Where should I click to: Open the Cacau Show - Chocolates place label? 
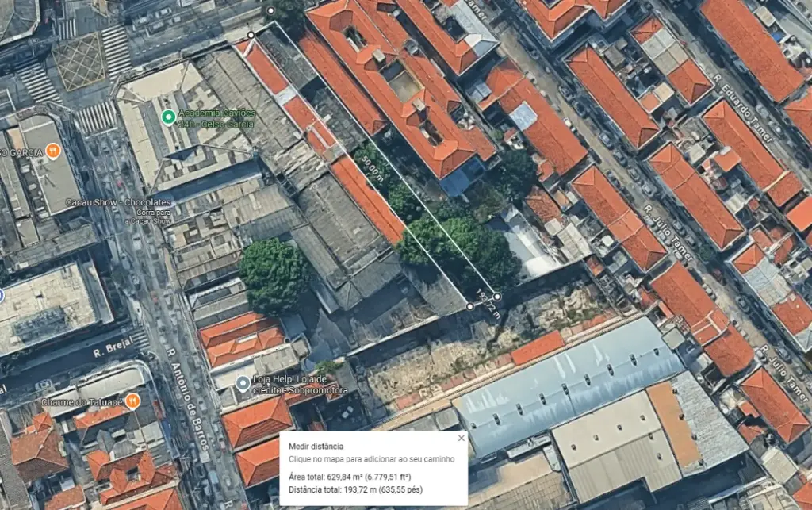point(118,203)
